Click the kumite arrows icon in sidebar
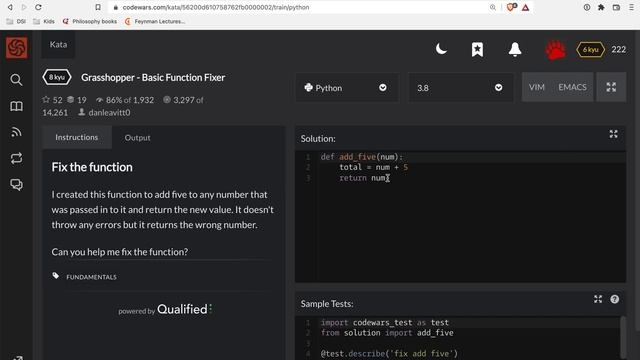The image size is (640, 360). pyautogui.click(x=16, y=158)
